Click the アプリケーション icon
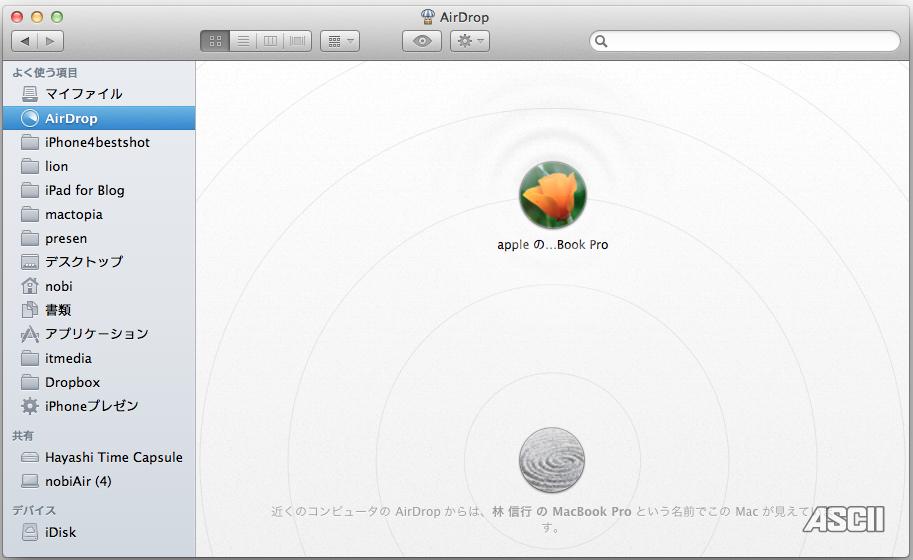913x560 pixels. tap(30, 334)
